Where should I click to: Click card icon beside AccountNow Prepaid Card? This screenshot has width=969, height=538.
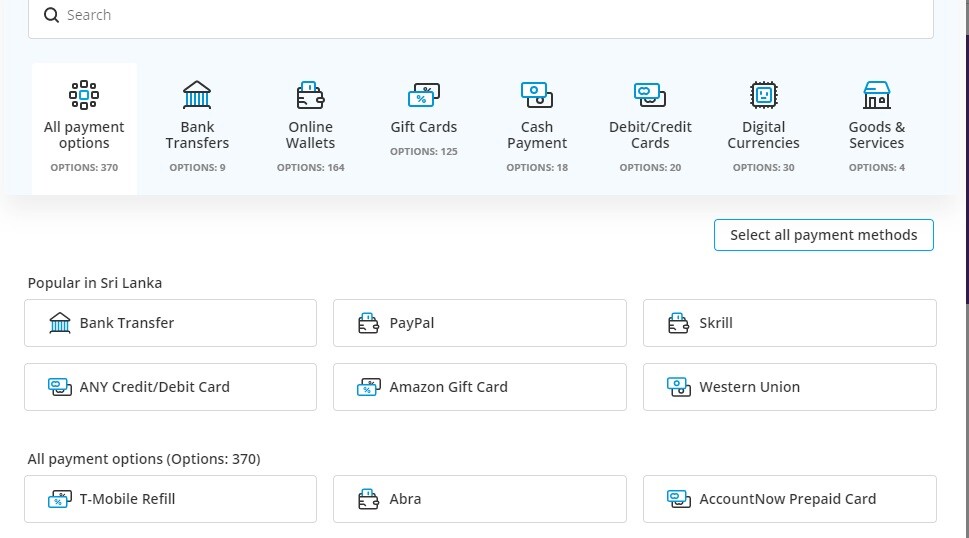click(x=679, y=499)
